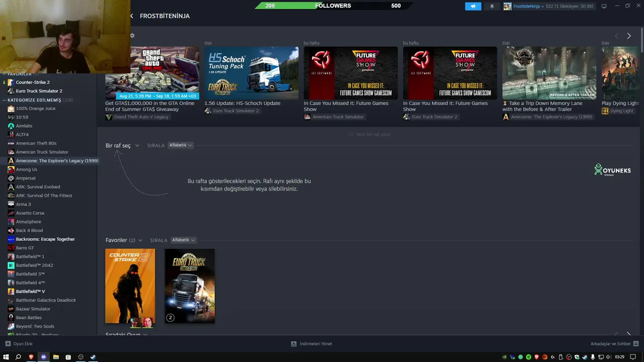This screenshot has width=644, height=362.
Task: Open Brave browser from the taskbar
Action: [x=31, y=357]
